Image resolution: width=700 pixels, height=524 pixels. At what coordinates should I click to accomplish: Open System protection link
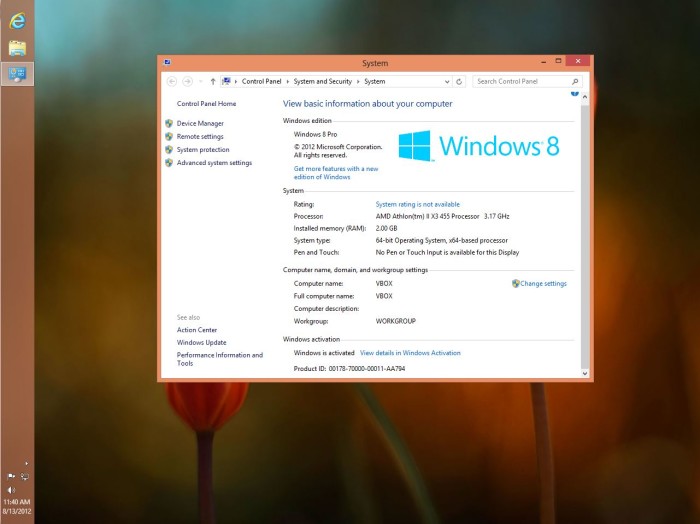click(x=203, y=150)
